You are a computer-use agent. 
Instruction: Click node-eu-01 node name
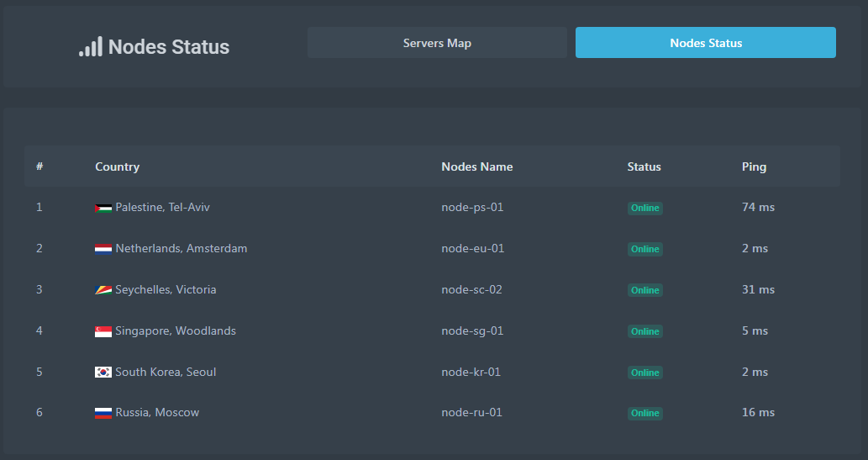point(473,248)
